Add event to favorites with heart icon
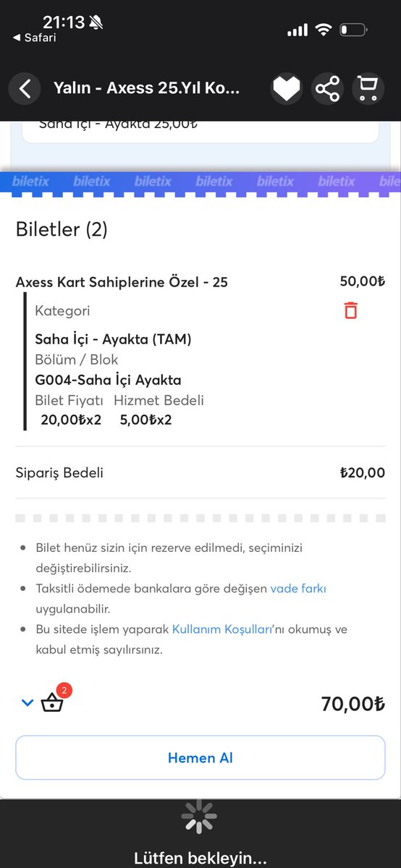This screenshot has width=401, height=868. 286,89
